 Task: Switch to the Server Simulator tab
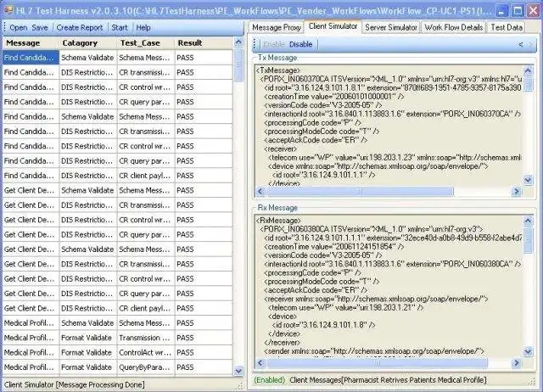(391, 27)
